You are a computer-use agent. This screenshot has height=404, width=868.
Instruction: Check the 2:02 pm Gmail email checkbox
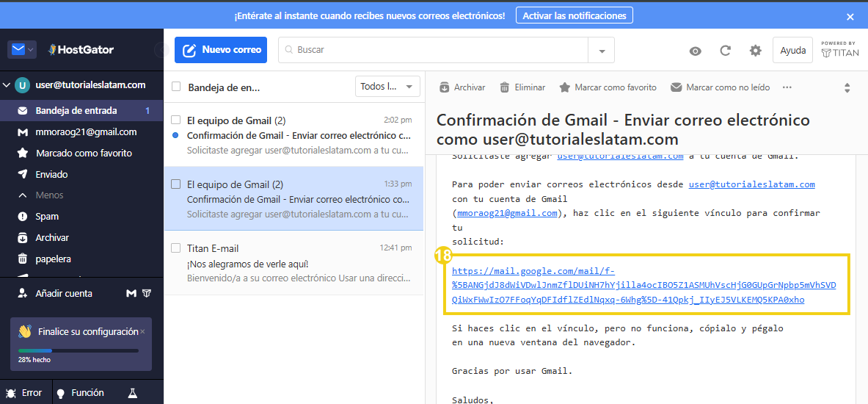[x=176, y=120]
